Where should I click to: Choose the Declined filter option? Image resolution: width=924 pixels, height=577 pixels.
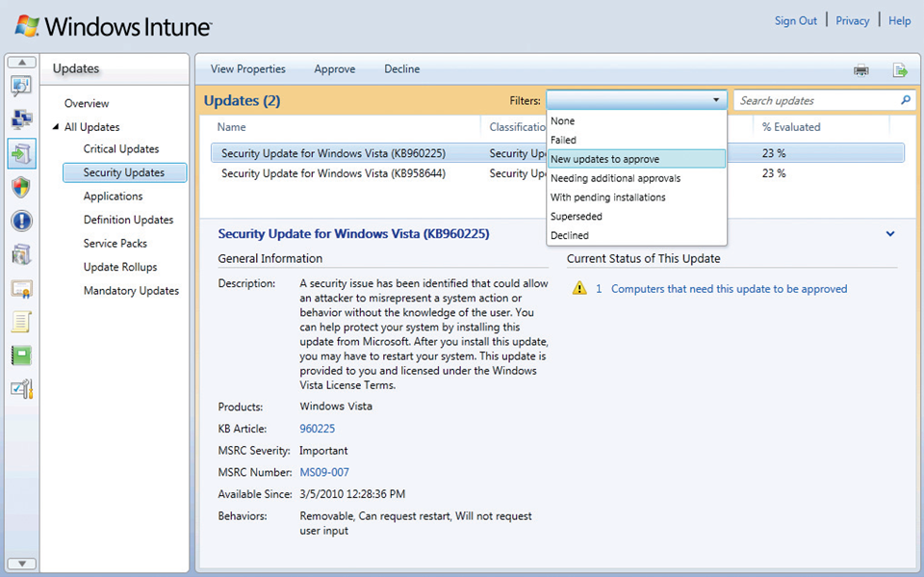[636, 235]
